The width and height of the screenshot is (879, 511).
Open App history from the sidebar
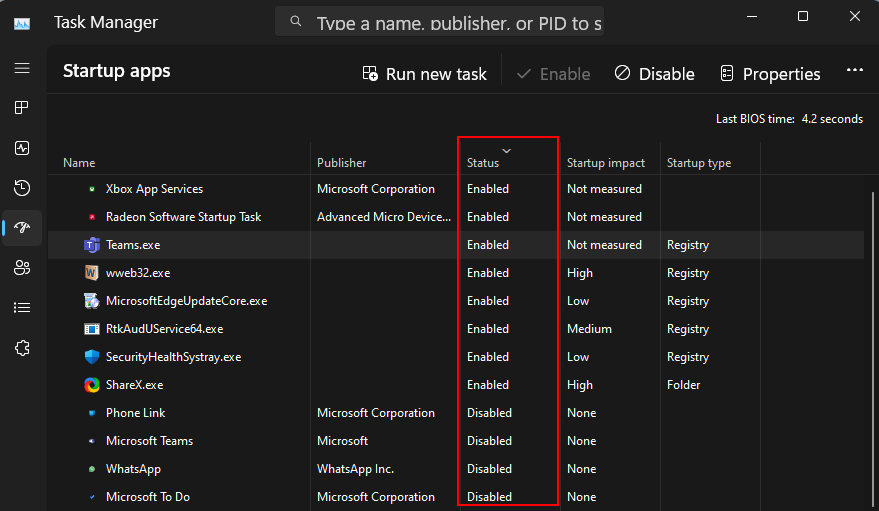pos(22,188)
